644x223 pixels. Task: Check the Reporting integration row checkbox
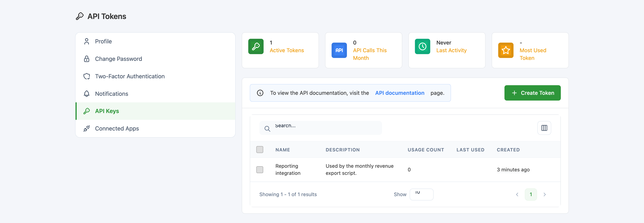(260, 170)
